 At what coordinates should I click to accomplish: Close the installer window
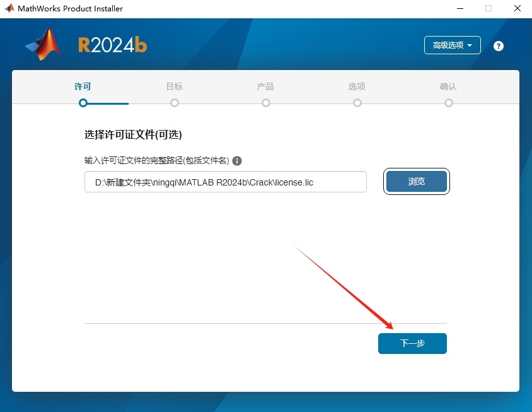pos(517,8)
